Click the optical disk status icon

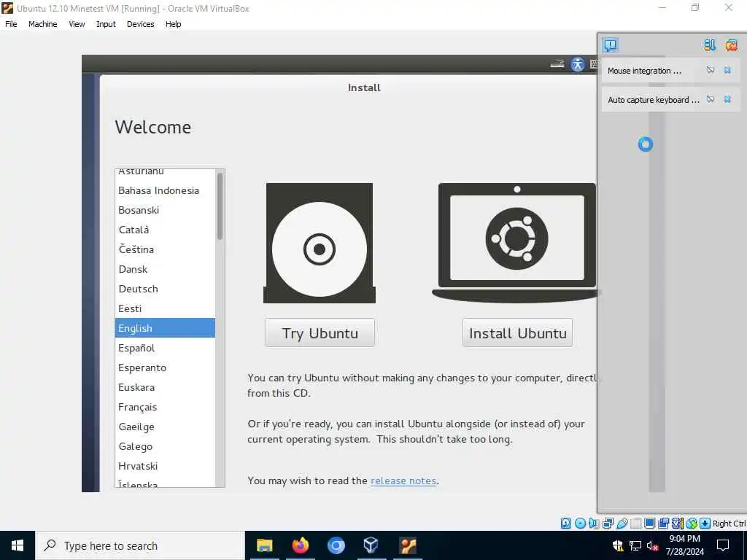click(580, 524)
